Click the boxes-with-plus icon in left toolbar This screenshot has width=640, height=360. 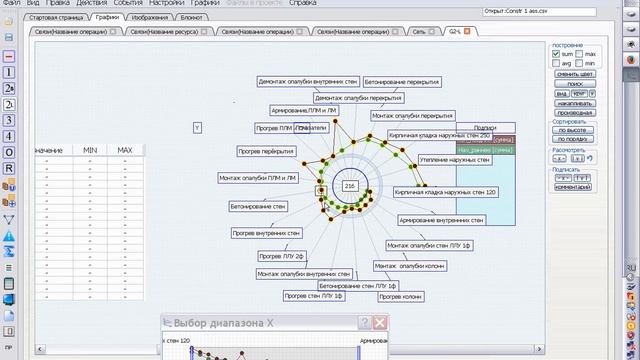[9, 201]
